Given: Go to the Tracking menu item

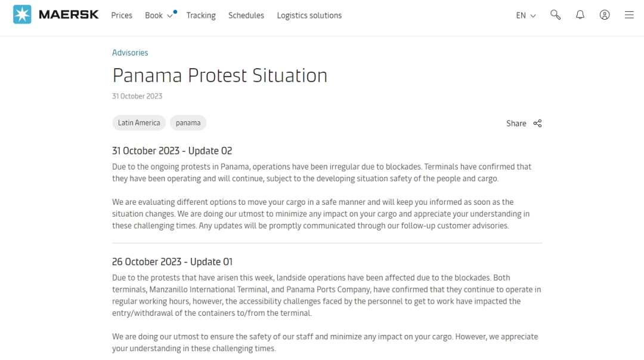Looking at the screenshot, I should point(201,16).
